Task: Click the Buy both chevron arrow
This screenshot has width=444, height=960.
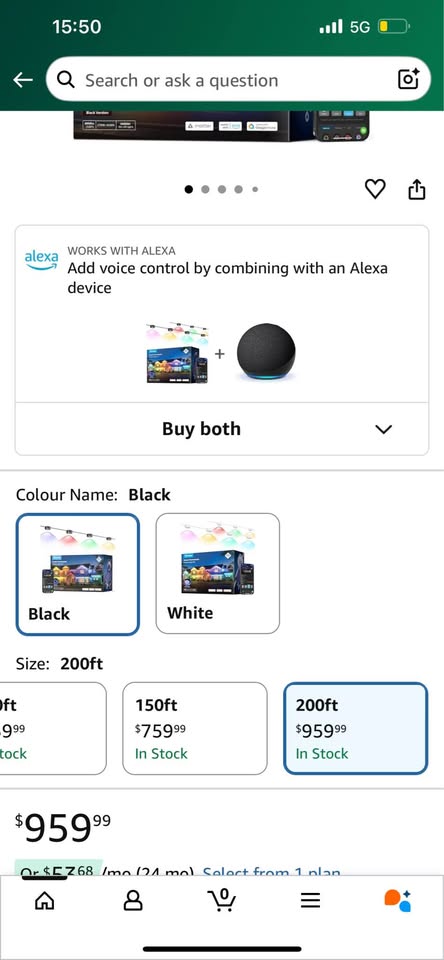Action: click(x=383, y=429)
